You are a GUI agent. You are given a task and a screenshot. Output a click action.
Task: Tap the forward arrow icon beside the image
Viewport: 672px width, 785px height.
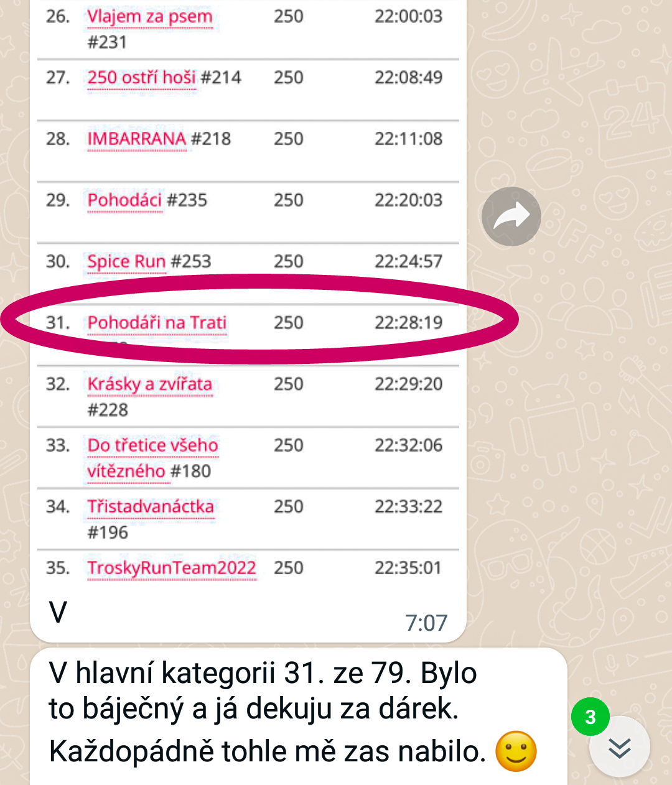click(x=511, y=216)
